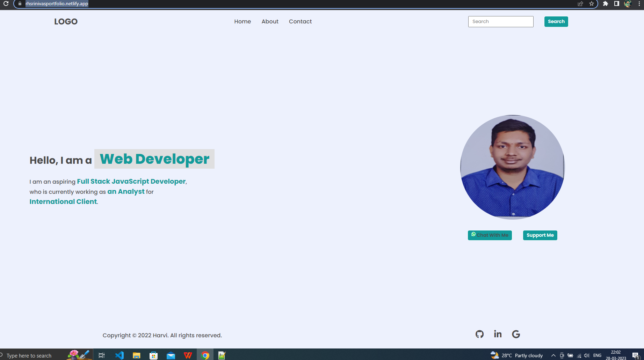Open the LinkedIn icon in footer
This screenshot has width=644, height=360.
click(x=498, y=334)
